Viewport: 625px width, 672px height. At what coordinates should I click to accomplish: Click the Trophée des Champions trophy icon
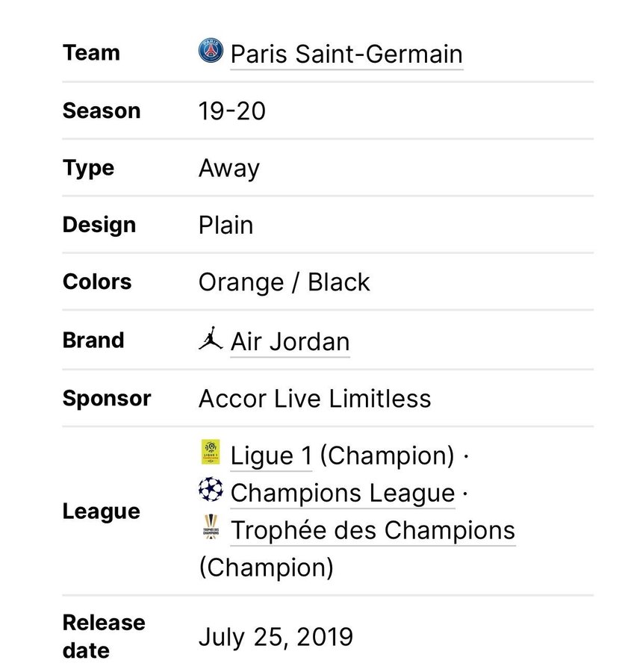[x=211, y=529]
